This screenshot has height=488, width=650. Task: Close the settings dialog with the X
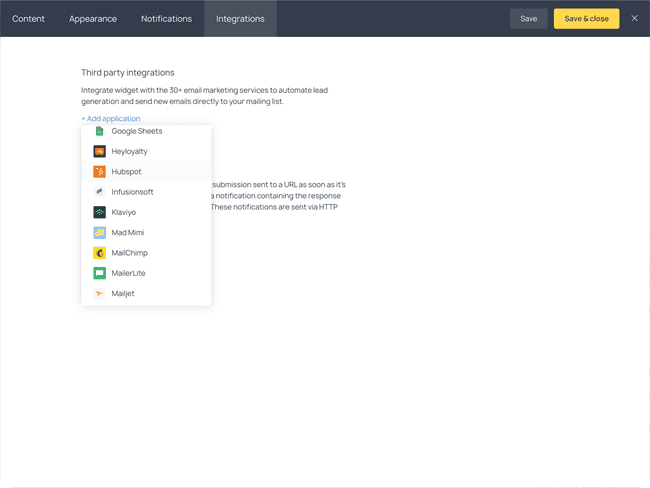(x=634, y=18)
